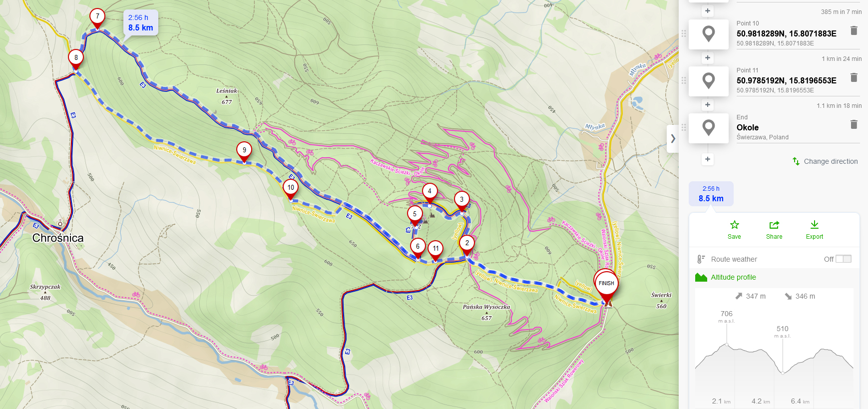Image resolution: width=868 pixels, height=409 pixels.
Task: Toggle Route weather switch on
Action: coord(844,259)
